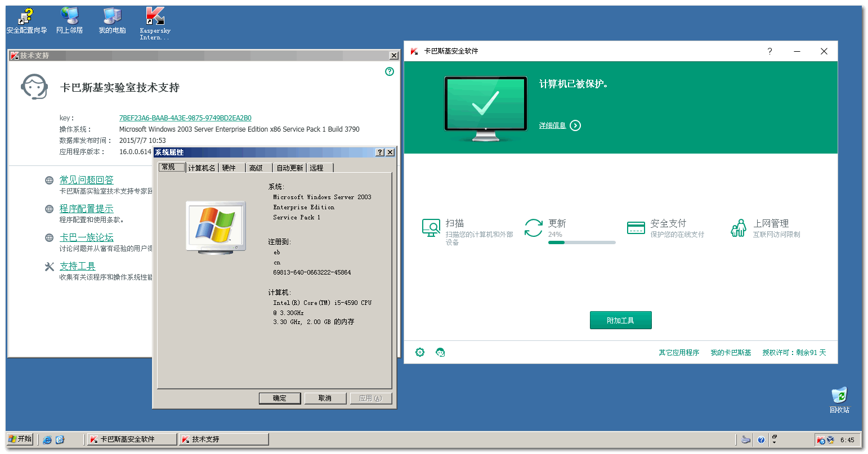Click the 扫描 scan icon in Kaspersky
The image size is (868, 454).
431,228
